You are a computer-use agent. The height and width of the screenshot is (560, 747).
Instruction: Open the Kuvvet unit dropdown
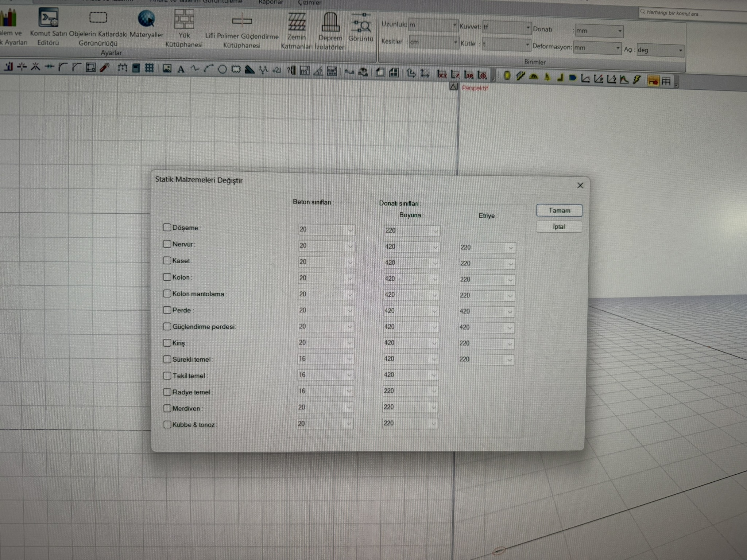pos(507,27)
